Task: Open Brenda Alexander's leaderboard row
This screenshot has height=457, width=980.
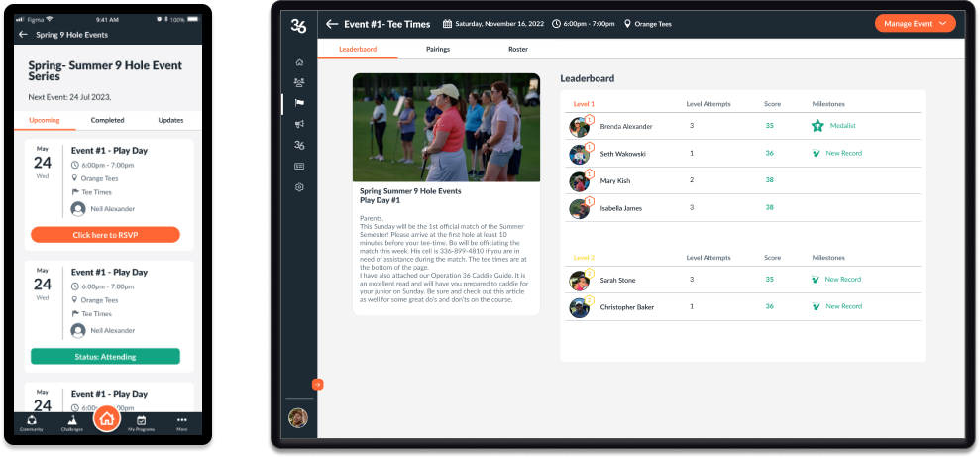Action: pos(742,126)
